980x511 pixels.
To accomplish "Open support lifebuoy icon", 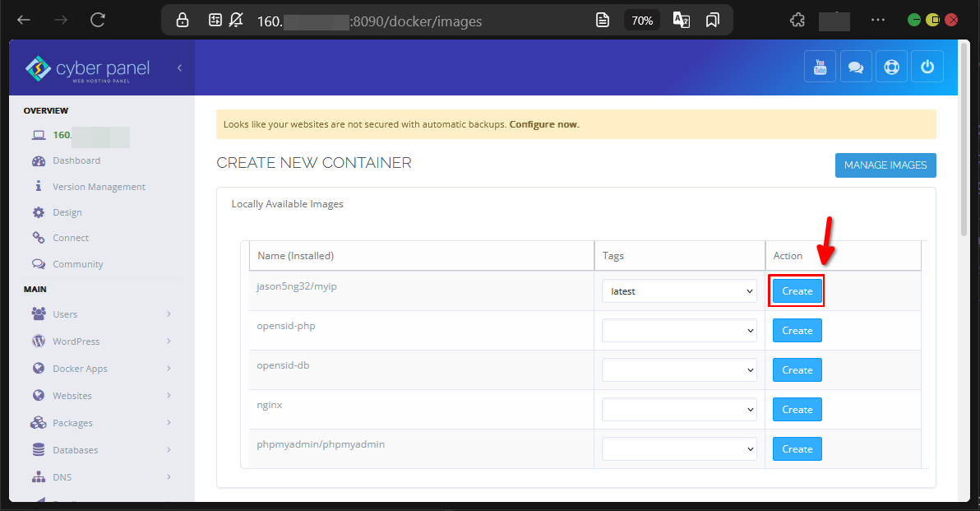I will click(x=892, y=67).
